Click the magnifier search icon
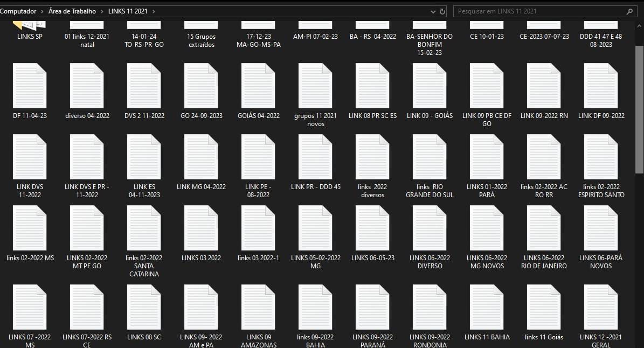This screenshot has height=348, width=644. [x=629, y=11]
